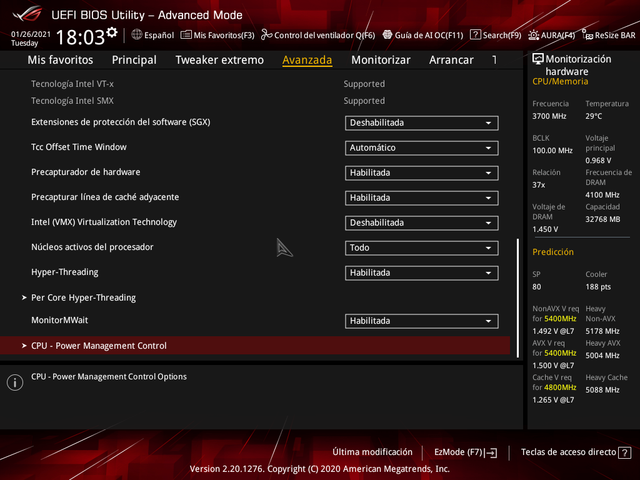Click the 01/26/2021 date

pyautogui.click(x=31, y=34)
